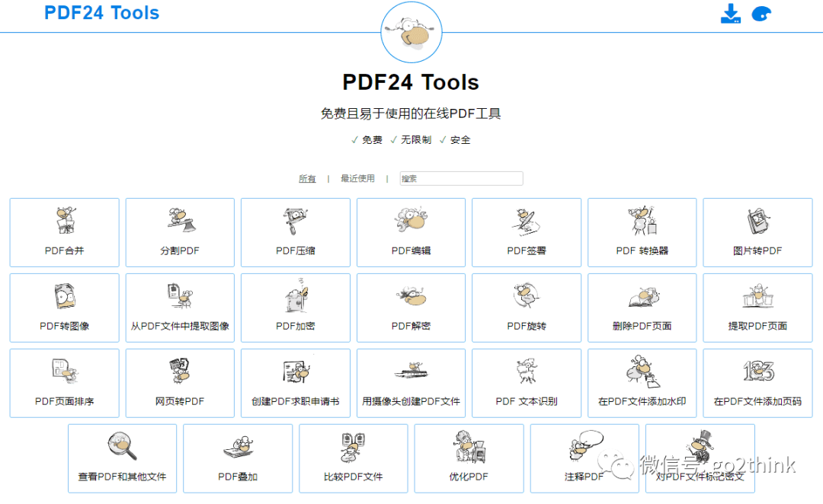Screen dimensions: 823x504
Task: Click the 免费且易于使用的在线PDF工具 subtitle
Action: pos(411,113)
